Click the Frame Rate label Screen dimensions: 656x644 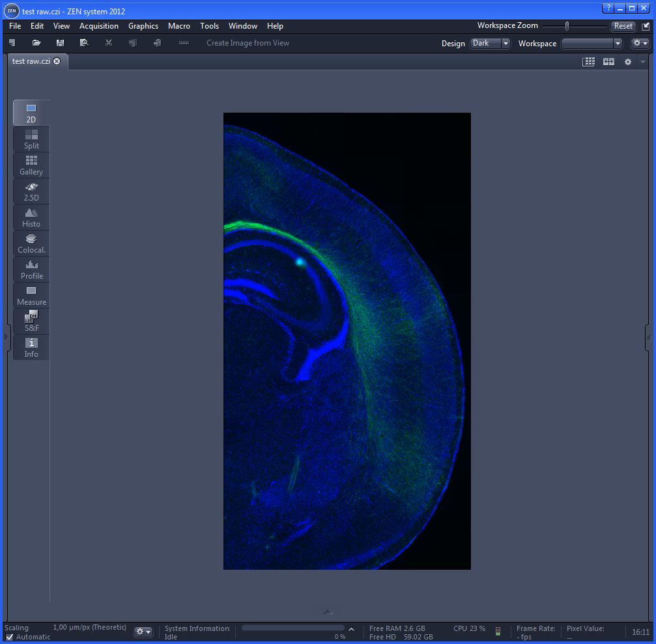point(536,628)
